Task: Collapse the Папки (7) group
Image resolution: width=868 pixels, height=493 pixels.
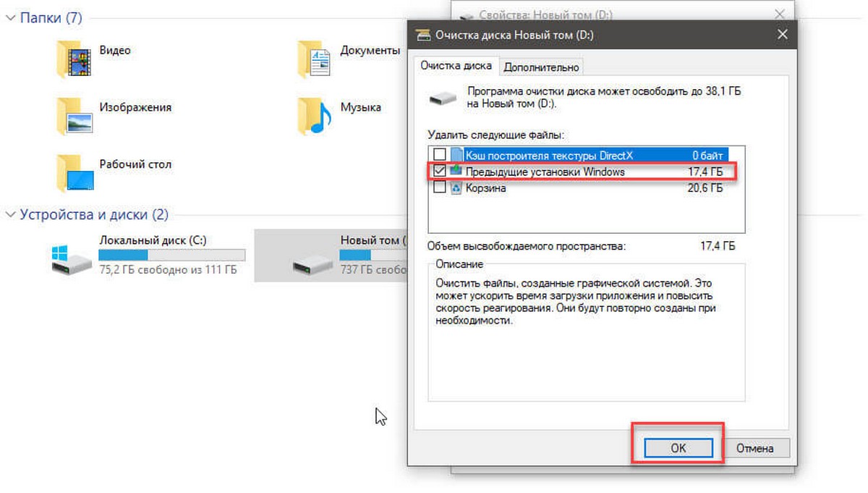Action: tap(10, 18)
